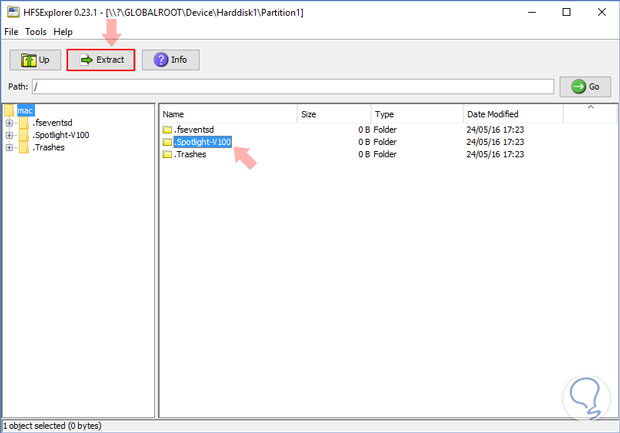
Task: Select .Trashes in the folder tree
Action: pyautogui.click(x=48, y=147)
